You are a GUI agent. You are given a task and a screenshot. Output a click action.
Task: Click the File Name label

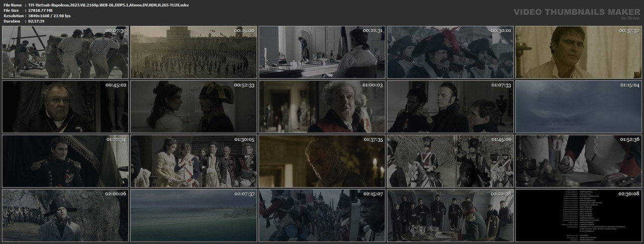point(12,5)
